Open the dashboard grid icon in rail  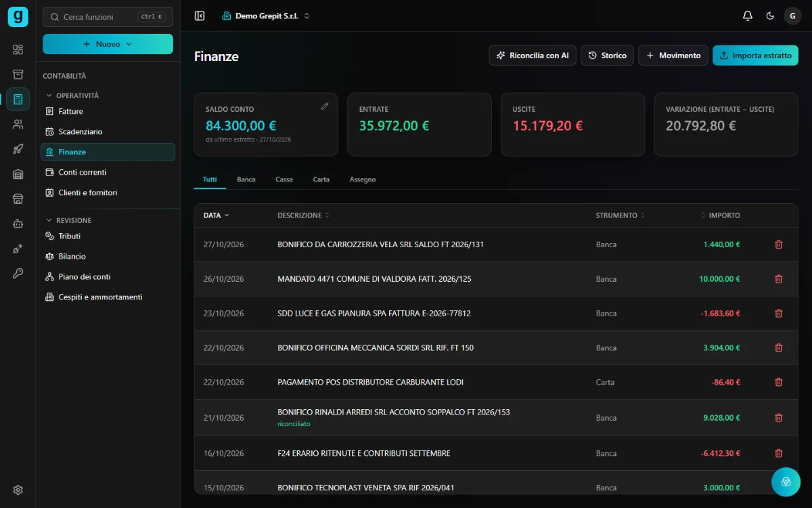pyautogui.click(x=18, y=49)
